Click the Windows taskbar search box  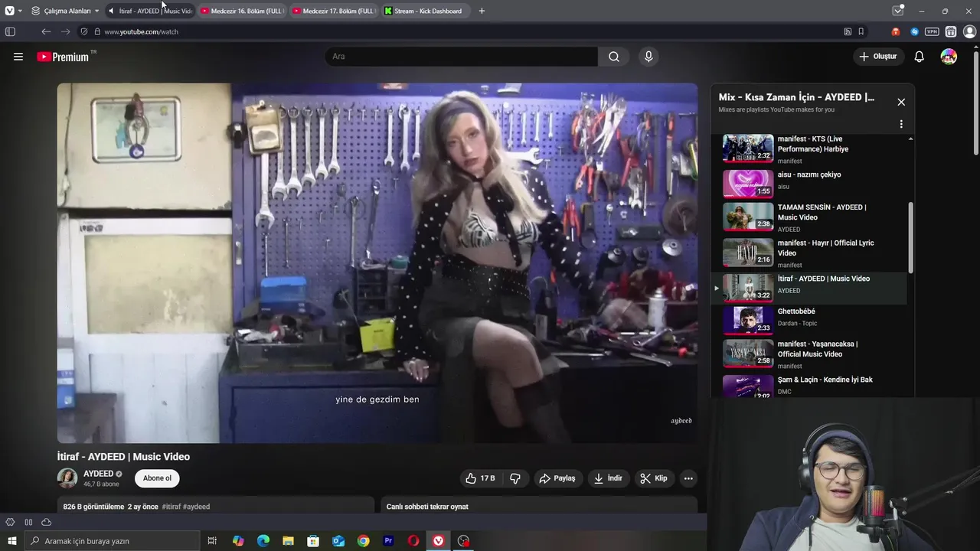112,541
